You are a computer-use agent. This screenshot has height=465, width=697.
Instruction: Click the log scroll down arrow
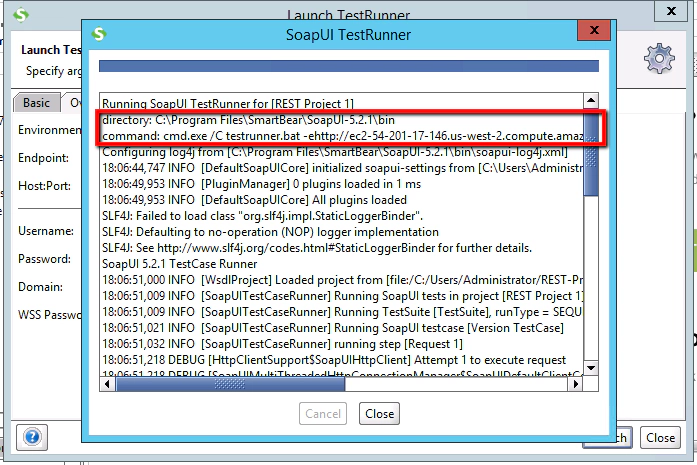[x=591, y=368]
